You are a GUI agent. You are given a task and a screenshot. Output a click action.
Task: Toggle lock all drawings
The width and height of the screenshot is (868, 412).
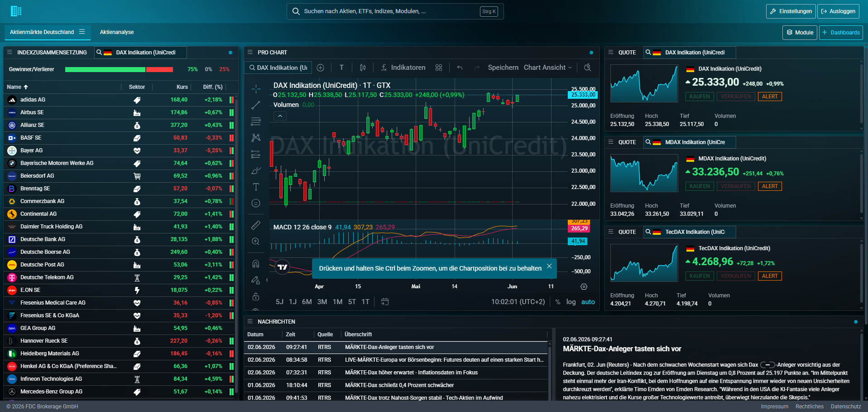pos(256,296)
